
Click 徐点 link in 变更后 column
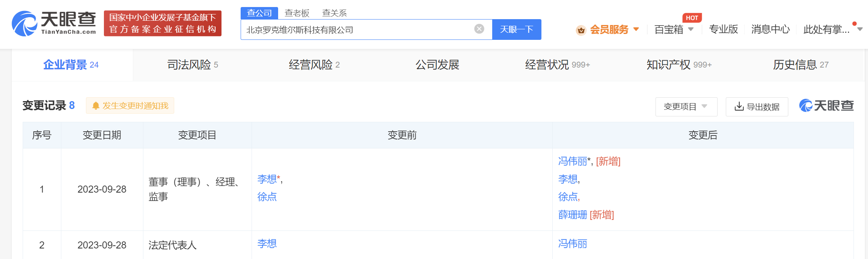pos(568,197)
